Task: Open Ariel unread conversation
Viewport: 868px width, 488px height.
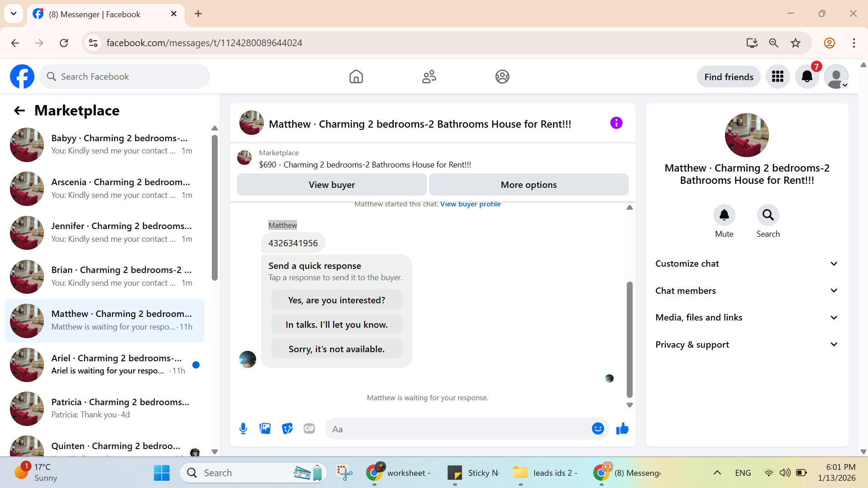Action: click(105, 364)
